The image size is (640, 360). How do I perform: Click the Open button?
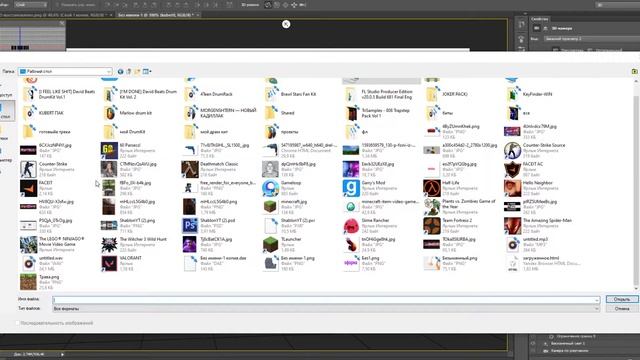622,299
